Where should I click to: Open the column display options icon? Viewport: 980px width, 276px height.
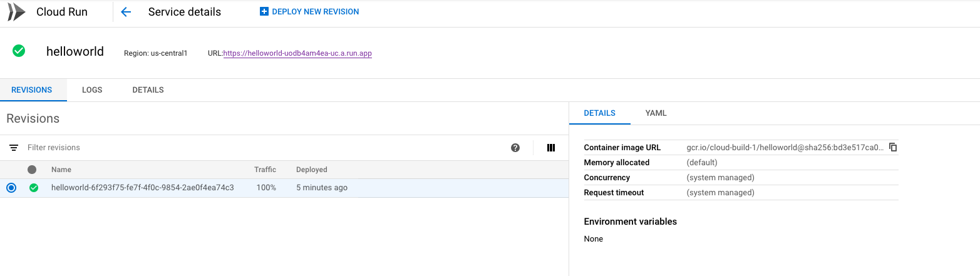(551, 148)
